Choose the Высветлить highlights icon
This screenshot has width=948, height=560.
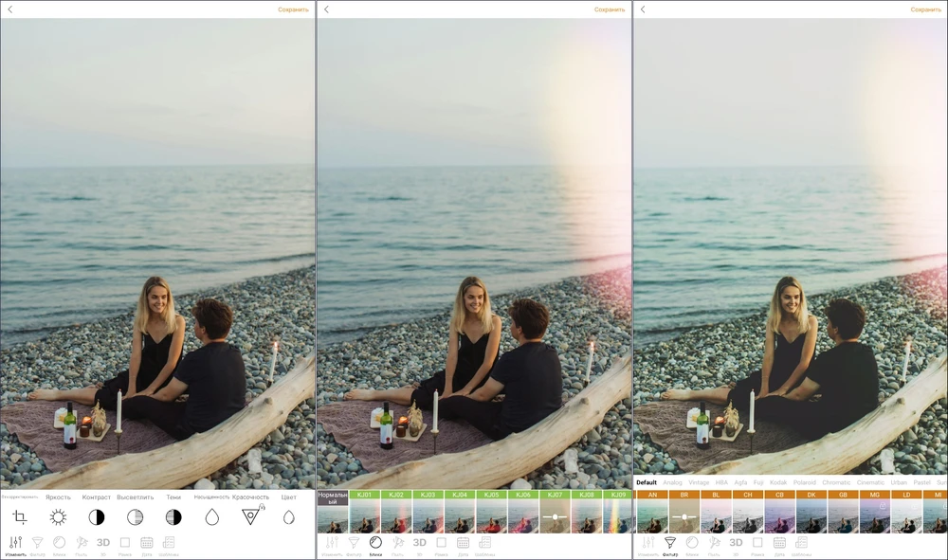click(x=136, y=516)
